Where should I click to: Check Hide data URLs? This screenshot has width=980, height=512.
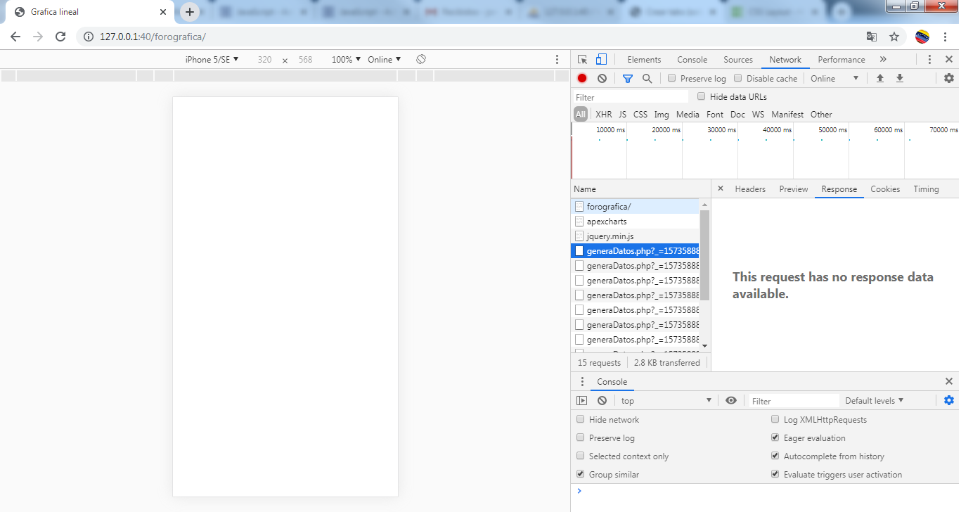click(701, 96)
